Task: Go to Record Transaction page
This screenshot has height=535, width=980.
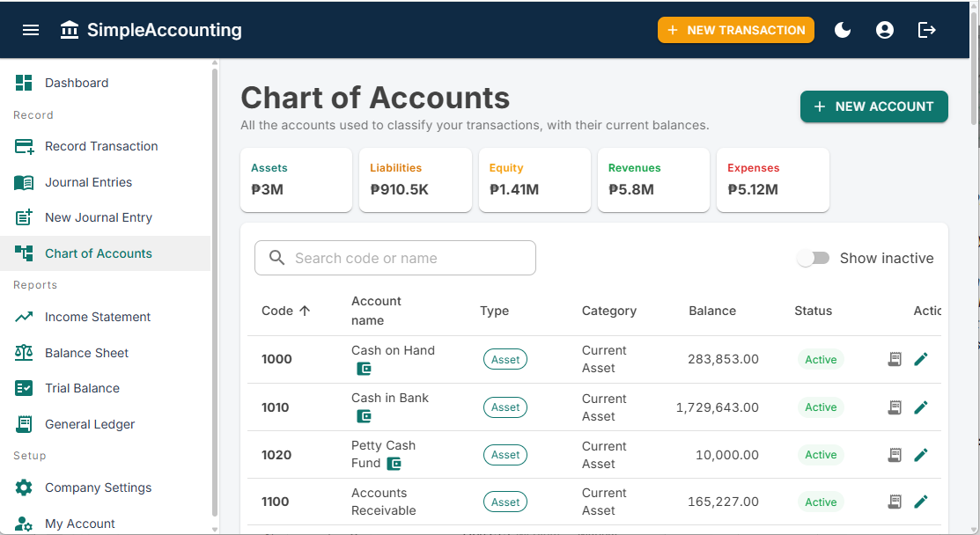Action: [x=106, y=147]
